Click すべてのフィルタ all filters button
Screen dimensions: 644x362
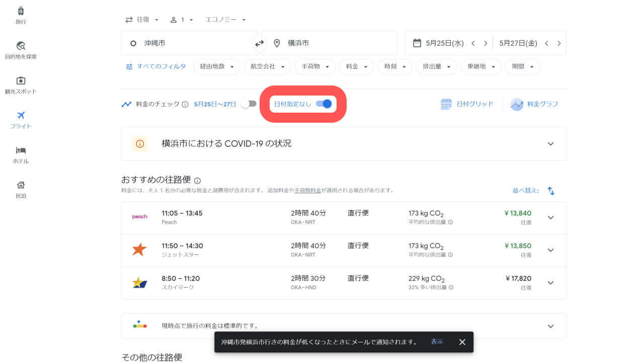(156, 67)
